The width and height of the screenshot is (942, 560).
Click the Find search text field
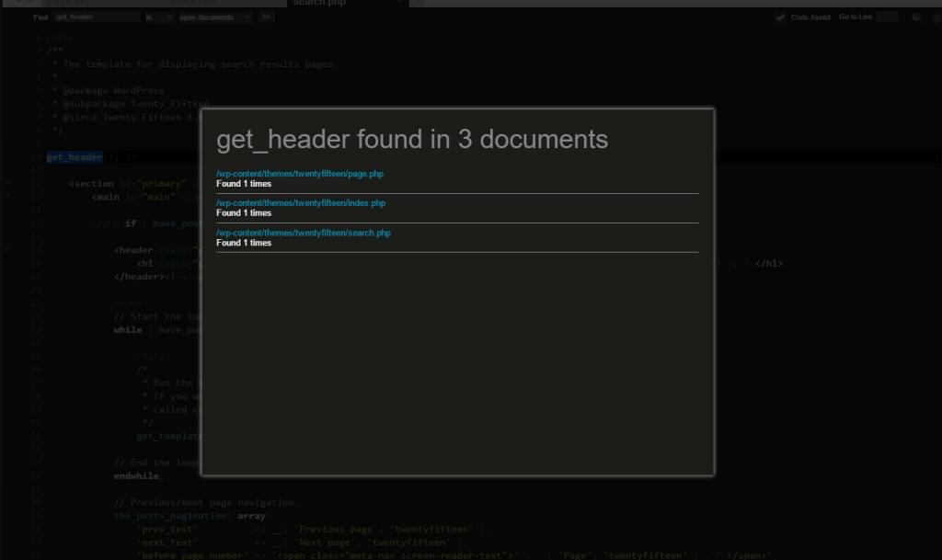point(97,17)
